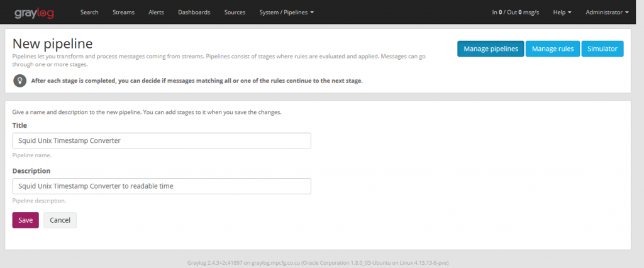Cancel pipeline creation
The height and width of the screenshot is (268, 644).
pyautogui.click(x=60, y=220)
